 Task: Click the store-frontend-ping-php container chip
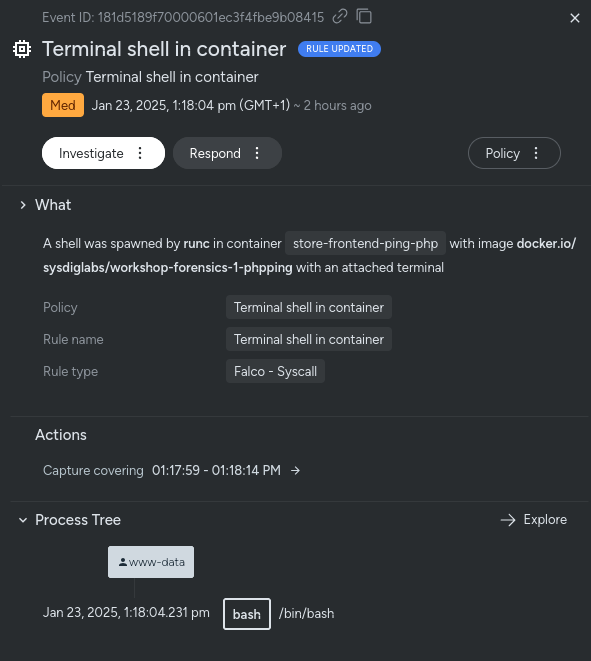365,243
